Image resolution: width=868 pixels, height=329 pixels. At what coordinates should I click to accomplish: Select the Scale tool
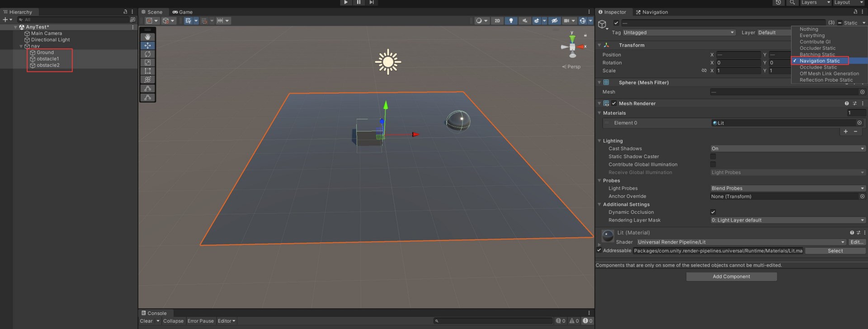tap(147, 63)
